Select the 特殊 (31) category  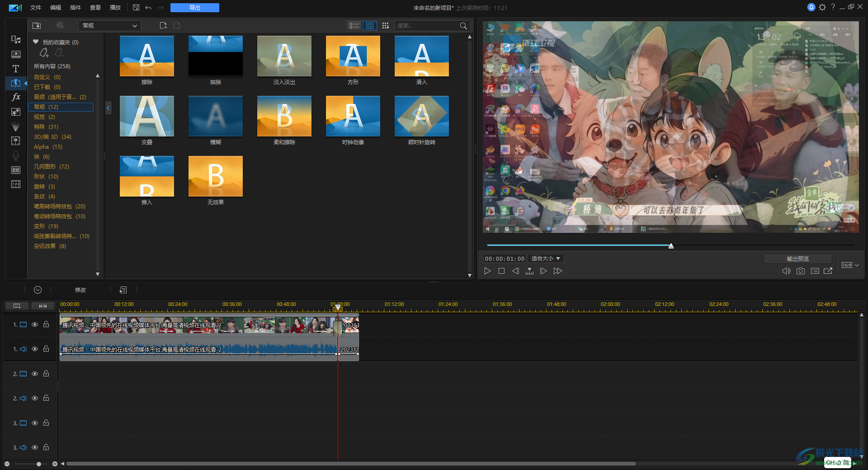pyautogui.click(x=46, y=127)
